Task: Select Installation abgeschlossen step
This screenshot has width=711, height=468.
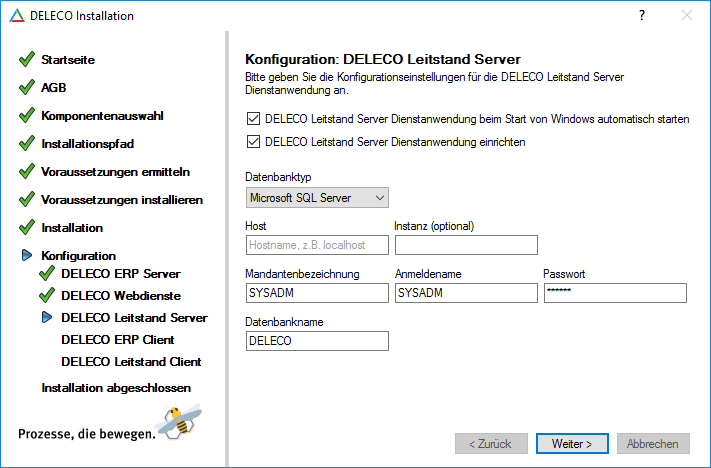Action: click(116, 388)
